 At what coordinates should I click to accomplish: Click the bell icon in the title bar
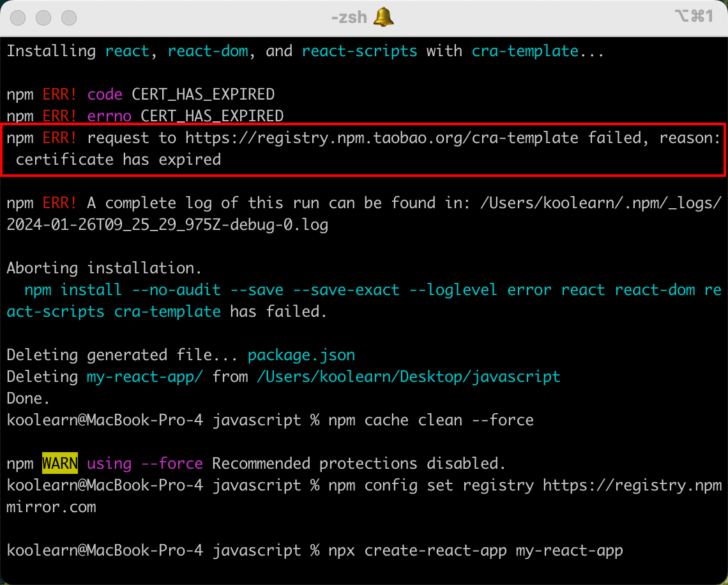pyautogui.click(x=383, y=18)
